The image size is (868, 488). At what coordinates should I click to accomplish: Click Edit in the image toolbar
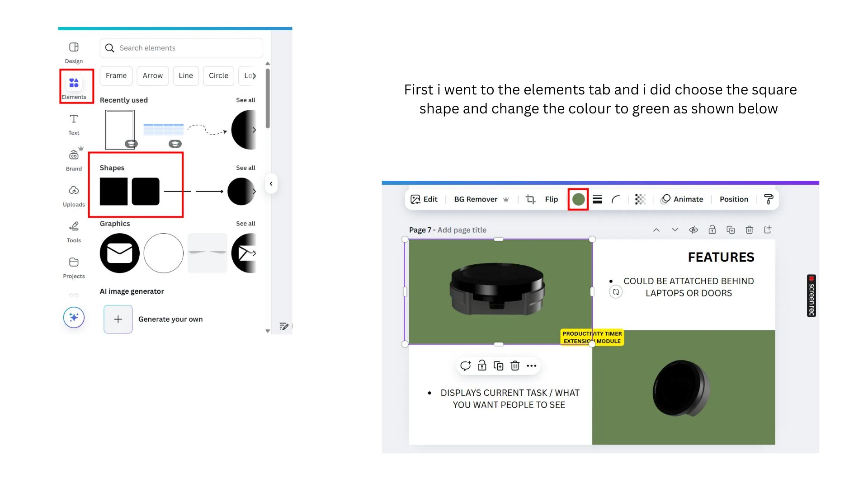tap(424, 199)
